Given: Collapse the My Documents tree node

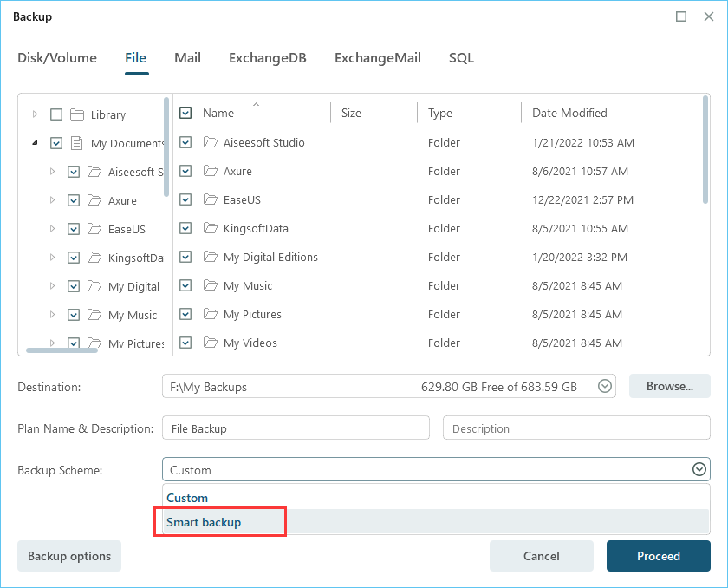Looking at the screenshot, I should (x=35, y=143).
